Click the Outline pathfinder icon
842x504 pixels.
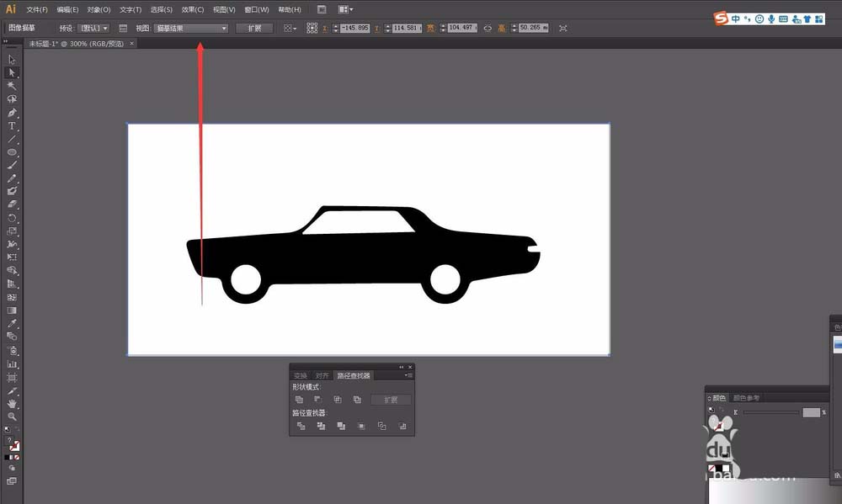tap(381, 426)
